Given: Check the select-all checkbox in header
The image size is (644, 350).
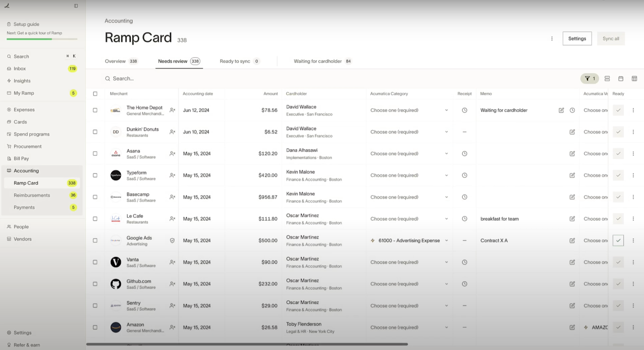Looking at the screenshot, I should [95, 94].
